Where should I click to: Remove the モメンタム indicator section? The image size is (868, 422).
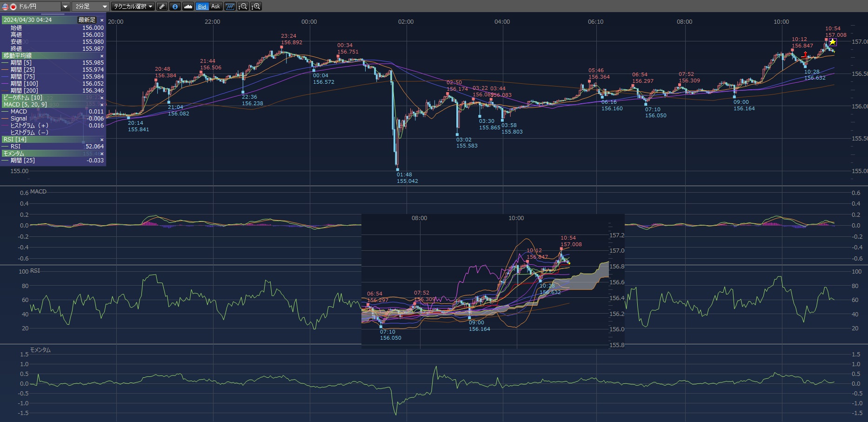tap(102, 154)
